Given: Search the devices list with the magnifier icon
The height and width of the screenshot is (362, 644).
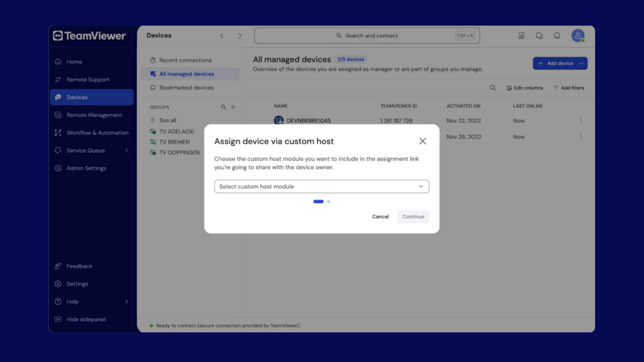Looking at the screenshot, I should point(493,88).
